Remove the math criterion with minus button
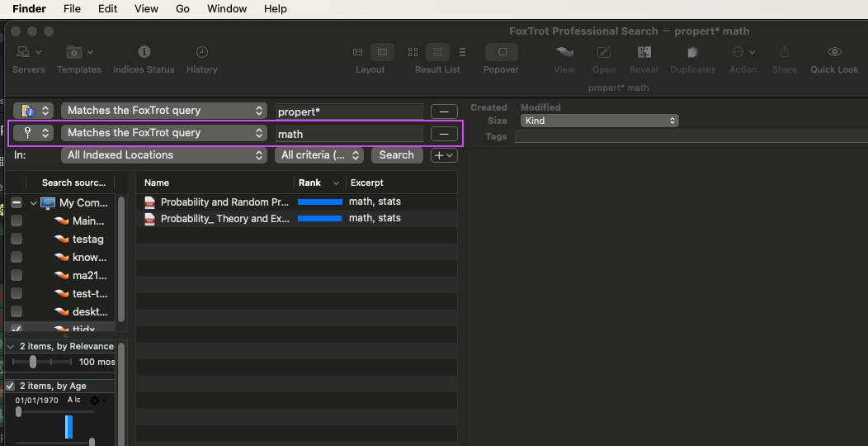This screenshot has height=446, width=868. pyautogui.click(x=444, y=134)
